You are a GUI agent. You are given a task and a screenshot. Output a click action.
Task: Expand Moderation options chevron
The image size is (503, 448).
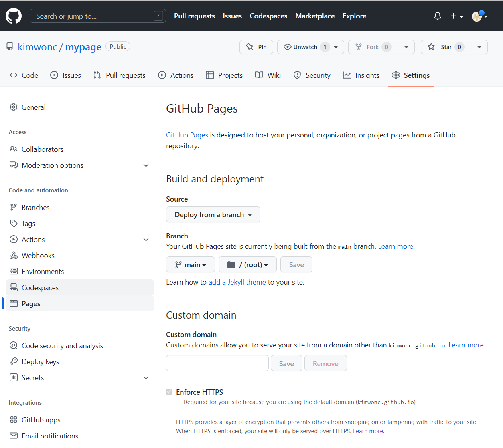click(146, 165)
